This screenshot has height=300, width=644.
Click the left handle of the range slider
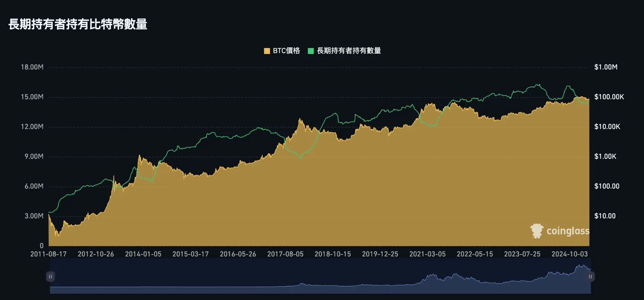click(x=50, y=277)
